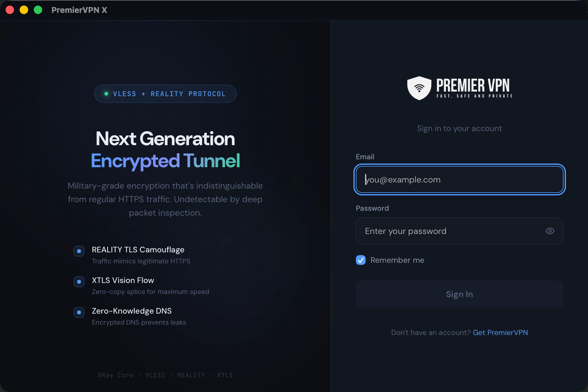This screenshot has height=392, width=588.
Task: Uncheck the Remember me checkbox
Action: click(x=360, y=260)
